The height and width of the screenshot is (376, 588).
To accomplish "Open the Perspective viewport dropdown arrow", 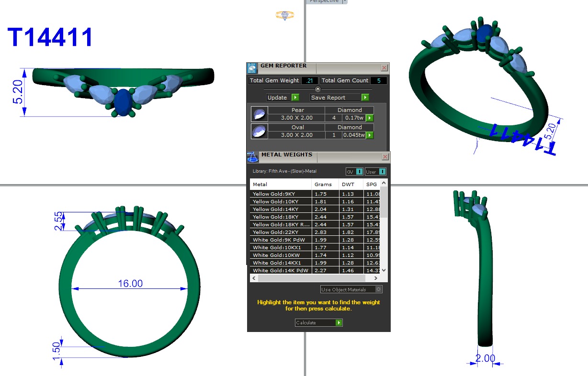I will coord(345,1).
